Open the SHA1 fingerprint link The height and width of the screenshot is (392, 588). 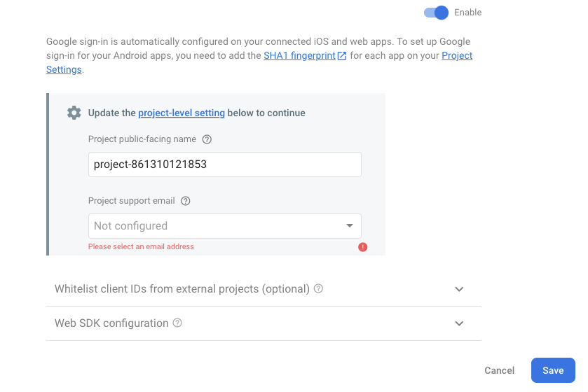tap(300, 56)
